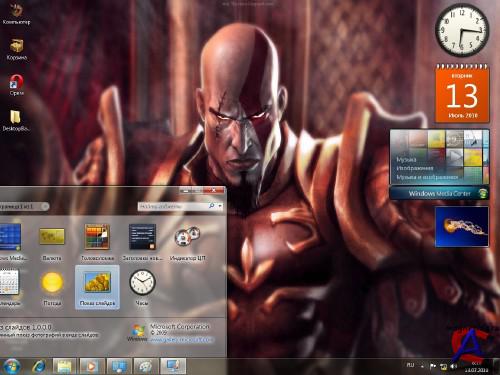Image resolution: width=500 pixels, height=375 pixels.
Task: Open Музыка in Media Center gadget
Action: (406, 159)
